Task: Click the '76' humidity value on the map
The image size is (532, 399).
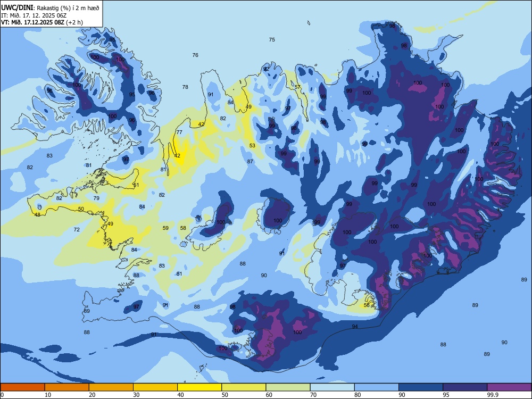Action: (x=195, y=55)
